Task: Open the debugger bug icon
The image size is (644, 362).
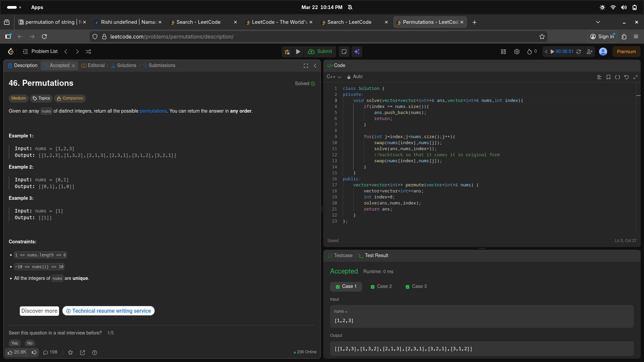Action: (287, 52)
